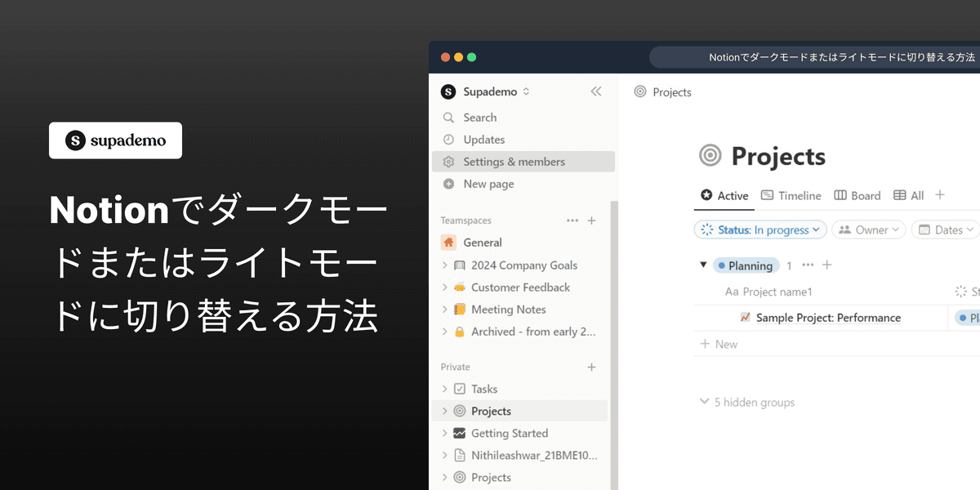This screenshot has height=490, width=980.
Task: Switch to the Timeline view tab
Action: 791,195
